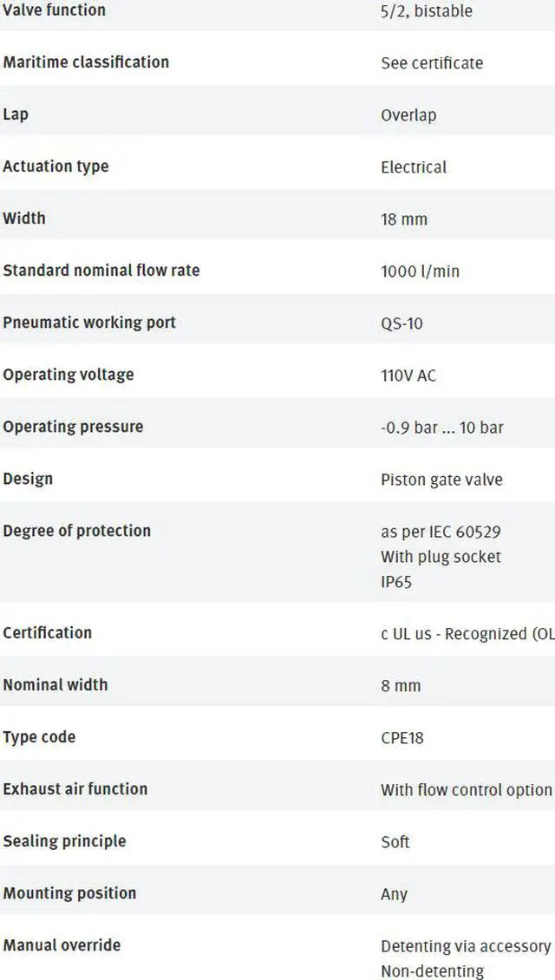Click the "Piston gate valve" design value
The height and width of the screenshot is (980, 555).
[x=441, y=479]
